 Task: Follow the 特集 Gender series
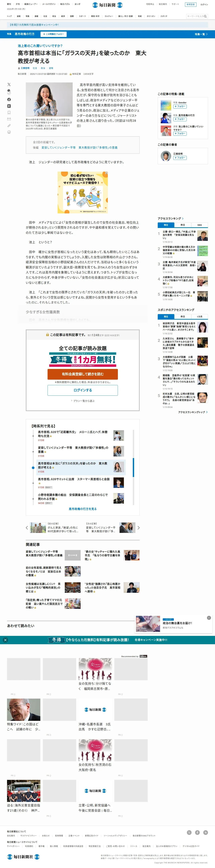click(180, 107)
